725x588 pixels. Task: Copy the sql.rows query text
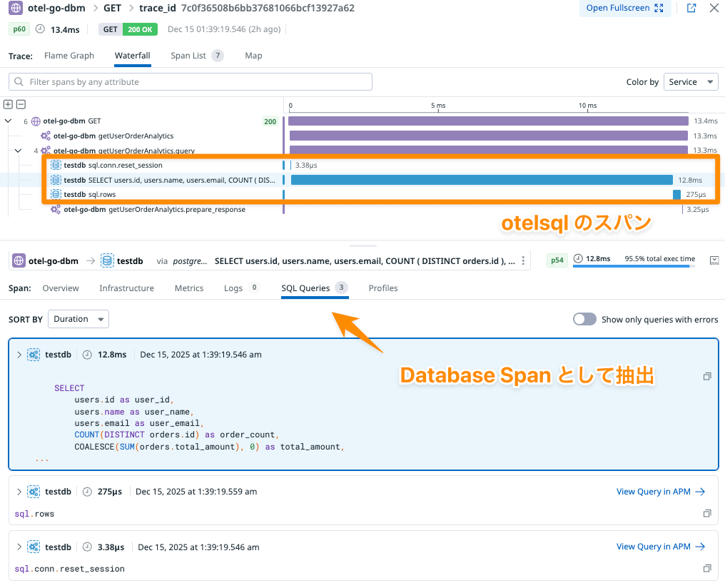707,514
